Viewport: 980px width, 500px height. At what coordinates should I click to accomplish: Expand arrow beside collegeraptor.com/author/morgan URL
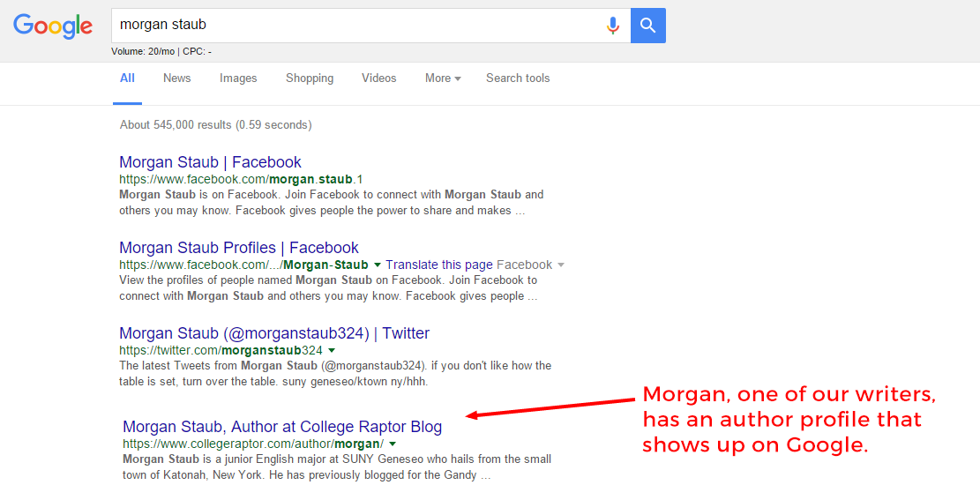pos(393,444)
